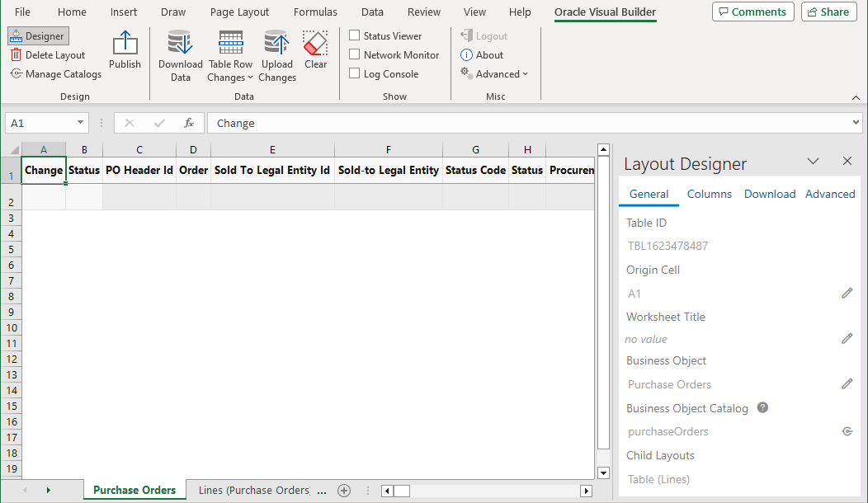Viewport: 868px width, 503px height.
Task: Click the edit pencil next to Origin Cell
Action: coord(847,293)
